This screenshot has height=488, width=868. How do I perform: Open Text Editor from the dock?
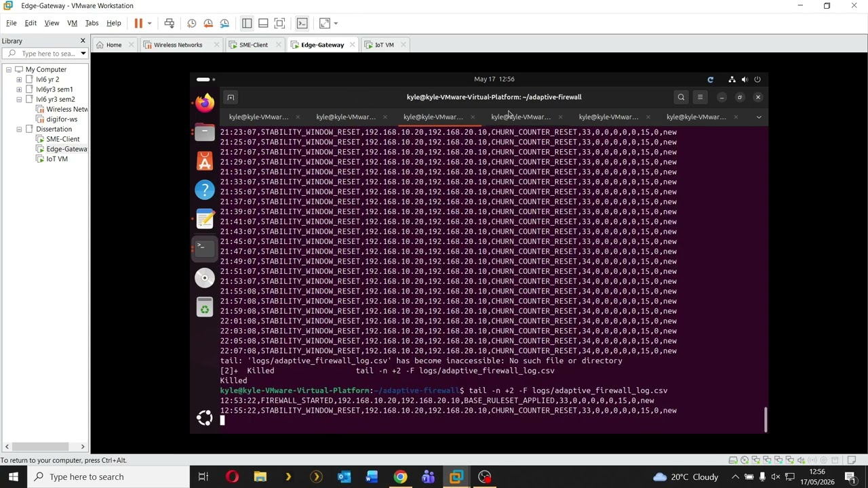204,219
